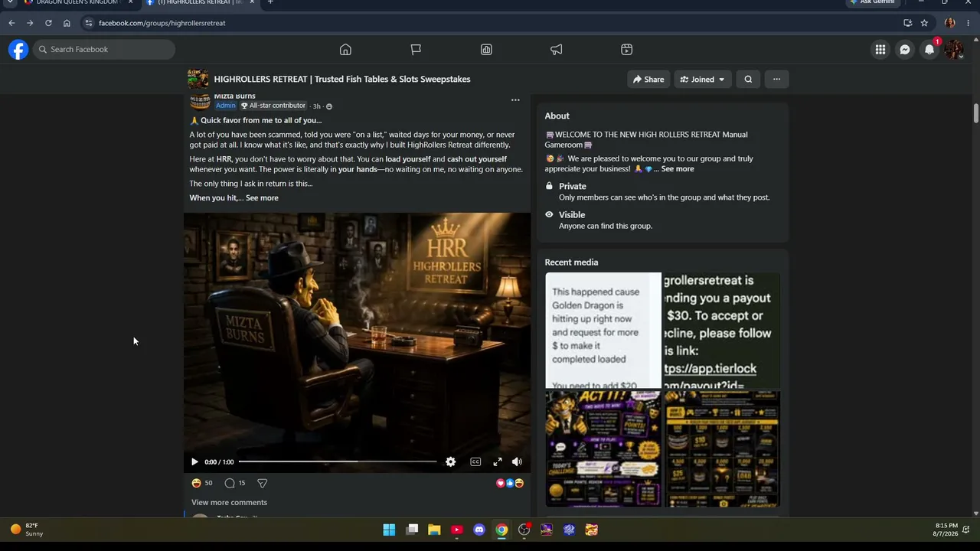Bookmark this page with star icon
Viewport: 980px width, 551px height.
[924, 23]
